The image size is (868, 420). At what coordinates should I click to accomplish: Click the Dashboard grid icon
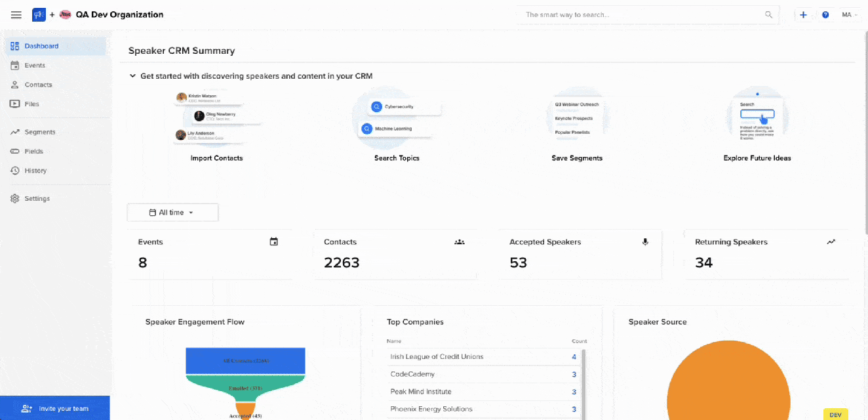click(14, 46)
